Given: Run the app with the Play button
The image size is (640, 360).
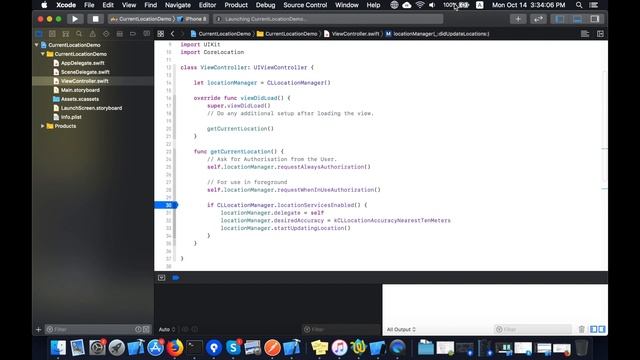Looking at the screenshot, I should point(75,19).
